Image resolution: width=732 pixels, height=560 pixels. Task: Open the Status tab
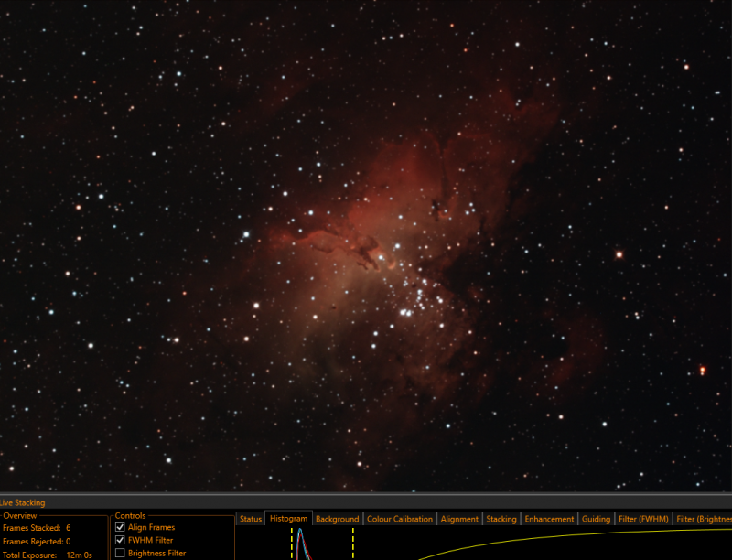[251, 519]
